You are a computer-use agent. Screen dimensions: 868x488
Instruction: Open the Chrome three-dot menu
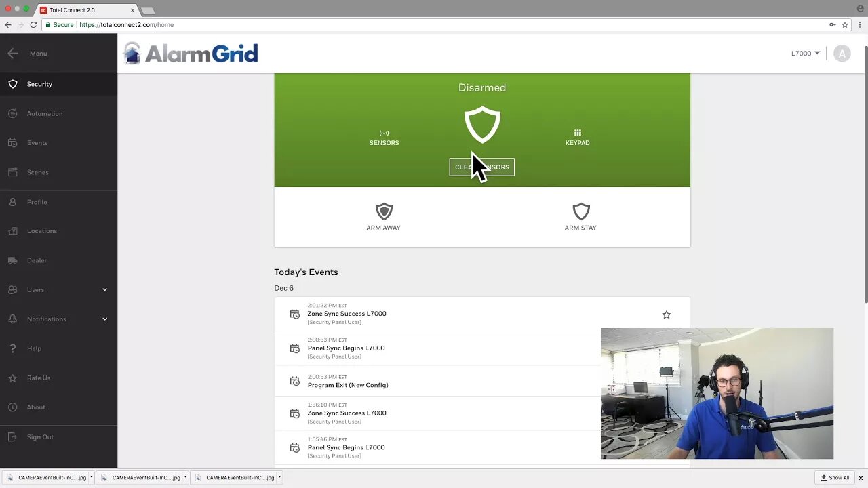tap(861, 25)
